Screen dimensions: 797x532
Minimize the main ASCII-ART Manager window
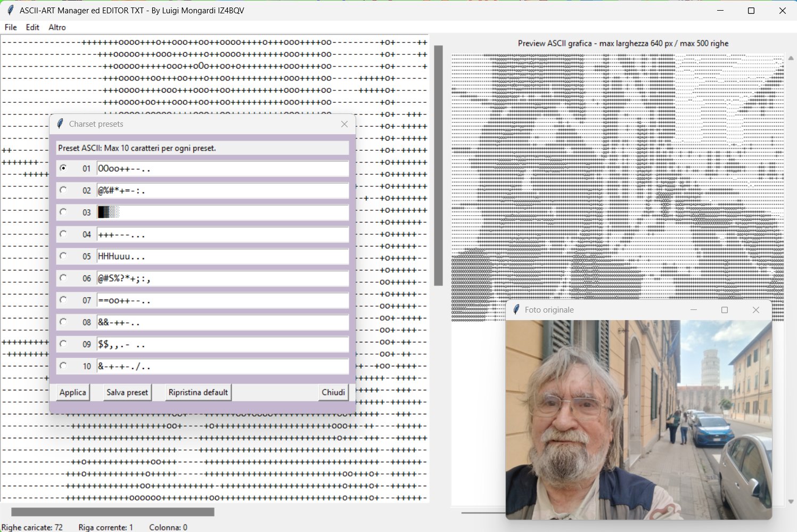pos(720,11)
